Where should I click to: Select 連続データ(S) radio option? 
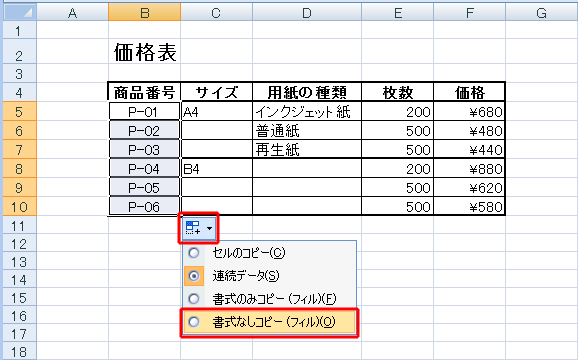[x=270, y=276]
